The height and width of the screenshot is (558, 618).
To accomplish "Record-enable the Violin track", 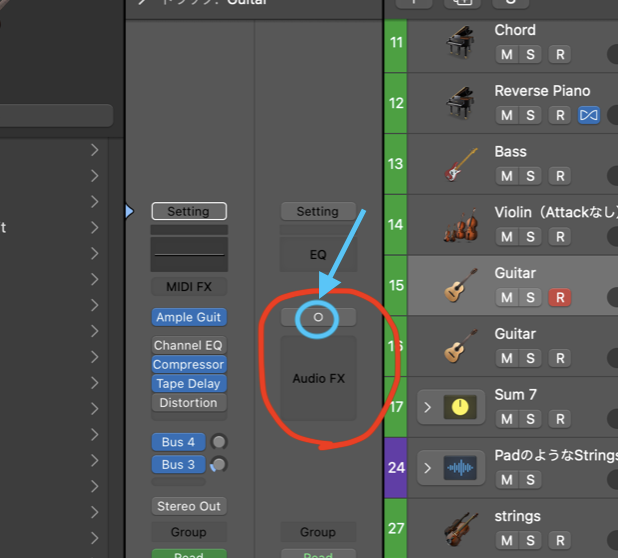I will click(x=560, y=237).
